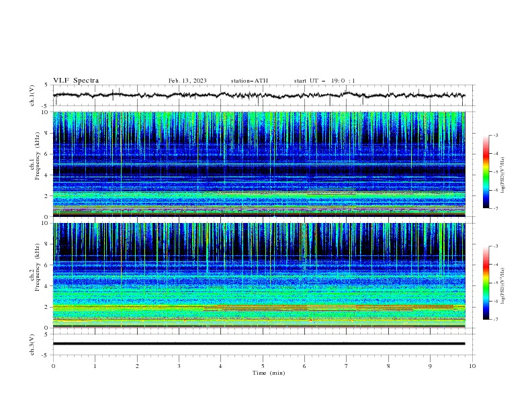Click the "-7" tick on ch.2 colorbar
Image resolution: width=532 pixels, height=411 pixels.
coord(495,319)
